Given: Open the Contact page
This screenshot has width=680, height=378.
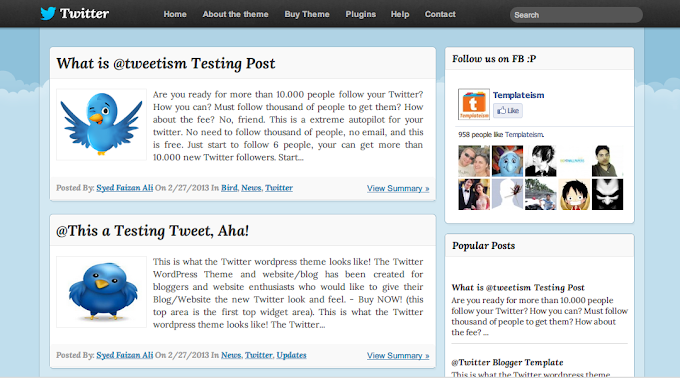Looking at the screenshot, I should 440,14.
